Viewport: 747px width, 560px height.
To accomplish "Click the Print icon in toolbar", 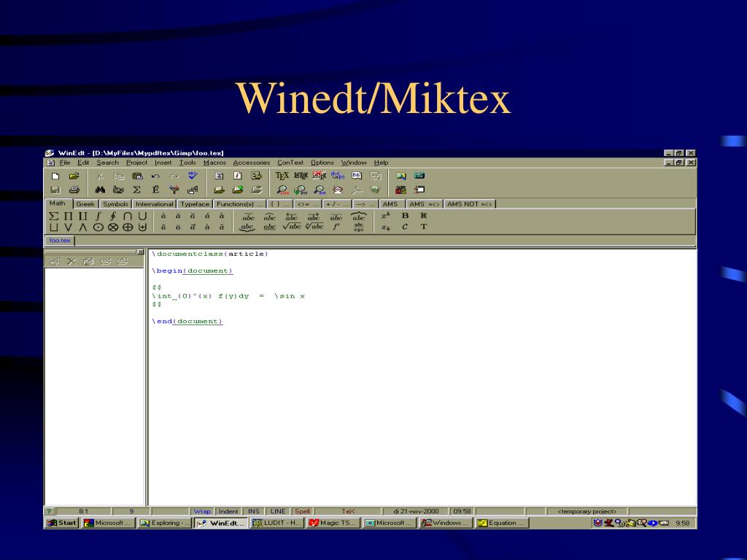I will point(74,190).
